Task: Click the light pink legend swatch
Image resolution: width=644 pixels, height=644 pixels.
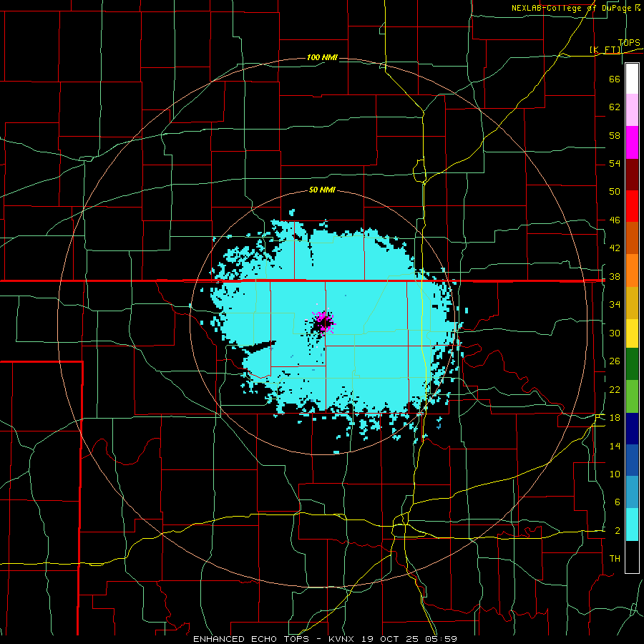Action: pyautogui.click(x=632, y=110)
